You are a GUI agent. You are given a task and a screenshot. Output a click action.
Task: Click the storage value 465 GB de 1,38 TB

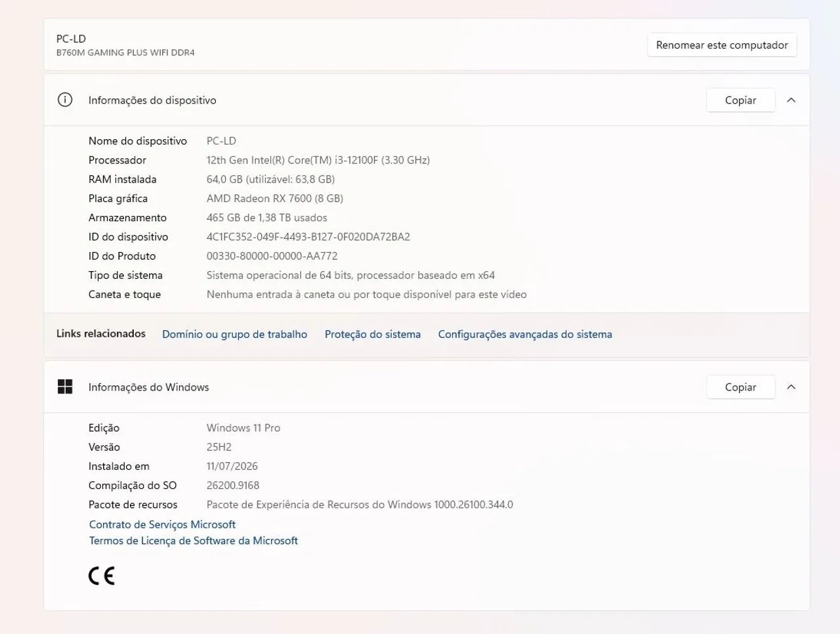tap(266, 217)
